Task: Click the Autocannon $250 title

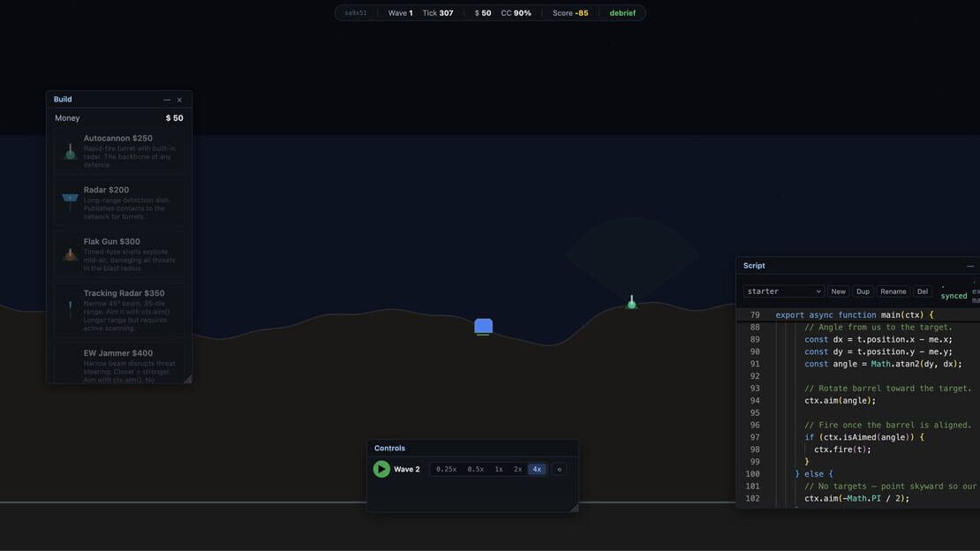Action: 118,139
